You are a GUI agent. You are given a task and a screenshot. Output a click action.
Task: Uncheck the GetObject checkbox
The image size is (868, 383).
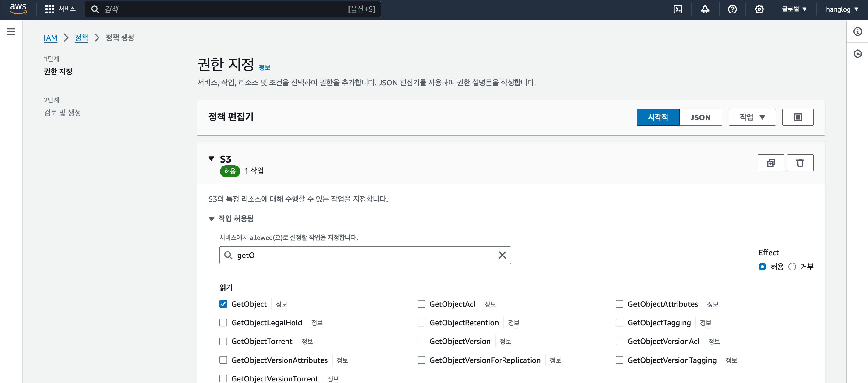(x=223, y=304)
